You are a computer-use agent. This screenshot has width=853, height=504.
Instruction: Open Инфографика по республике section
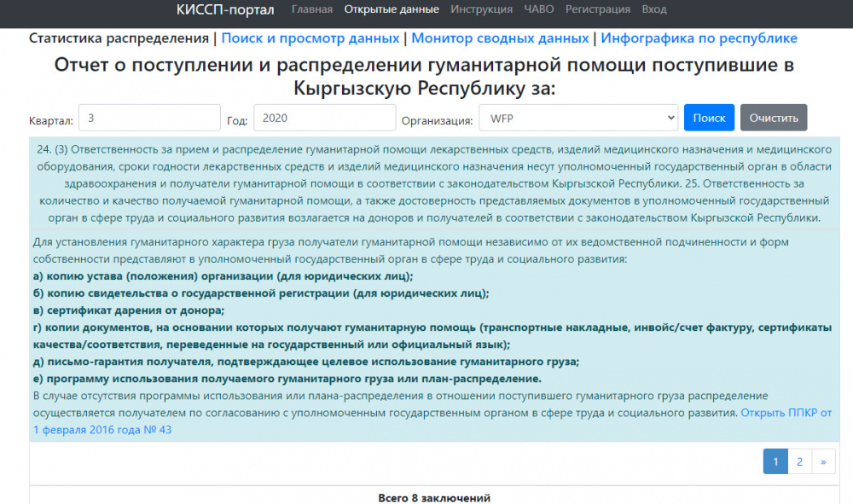point(699,38)
